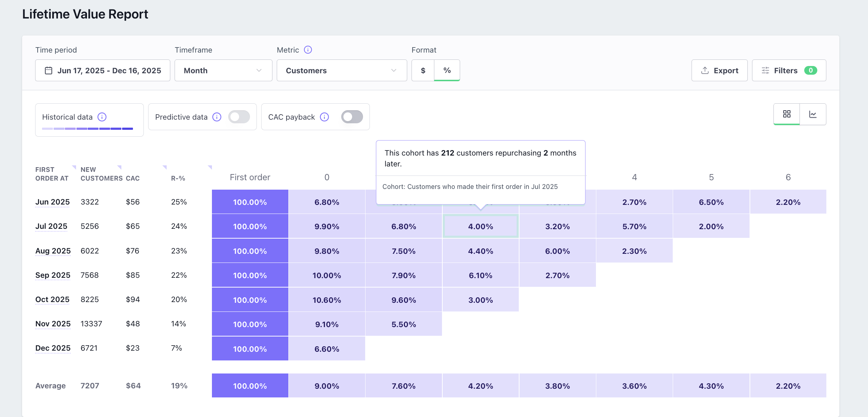Expand the Metric Customers dropdown
Image resolution: width=868 pixels, height=417 pixels.
[x=341, y=70]
